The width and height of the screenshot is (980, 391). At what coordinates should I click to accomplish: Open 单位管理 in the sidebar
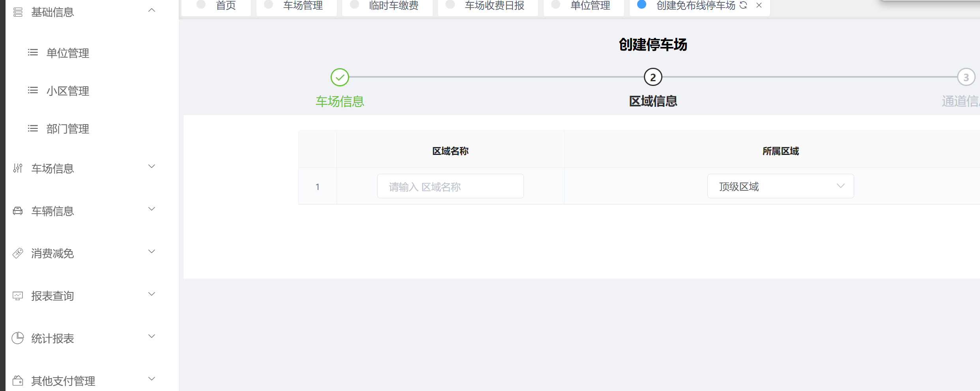68,53
